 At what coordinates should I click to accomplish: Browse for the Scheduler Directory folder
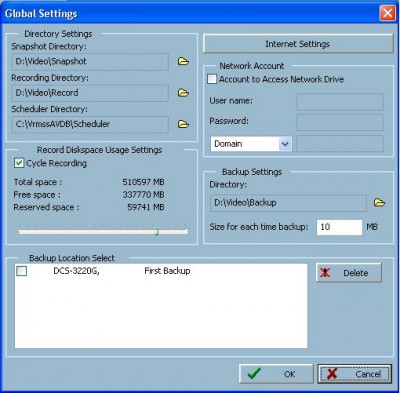pyautogui.click(x=183, y=124)
